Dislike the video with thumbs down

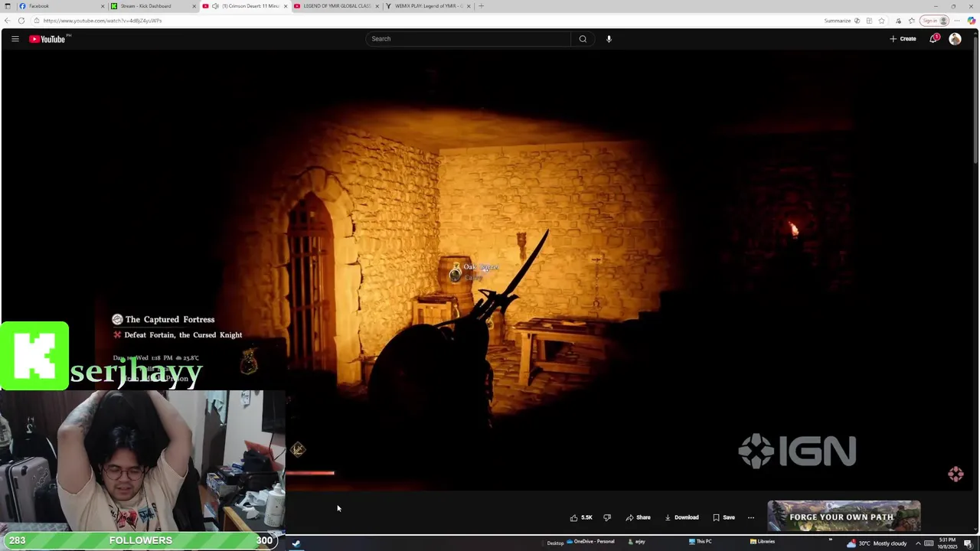607,517
